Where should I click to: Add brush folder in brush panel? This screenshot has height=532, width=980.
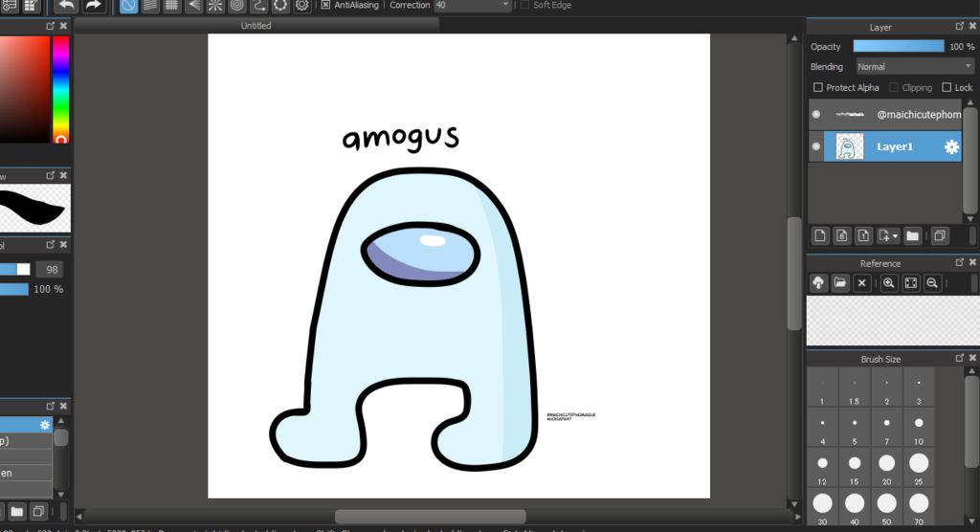pos(17,511)
